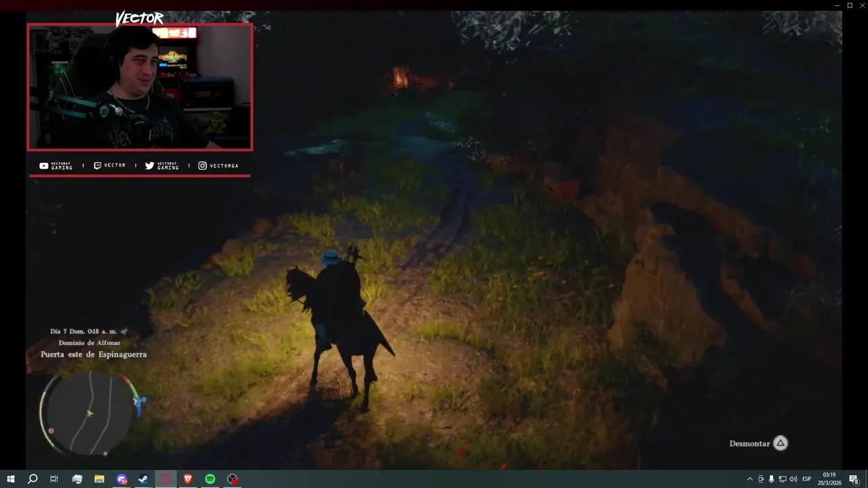Click the Twitter bird in stream overlay

point(149,165)
